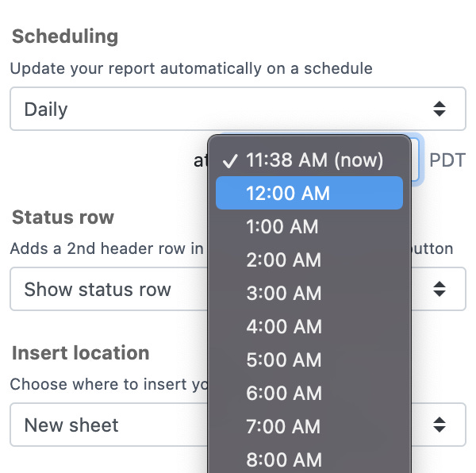Click the PDT timezone label

click(447, 160)
